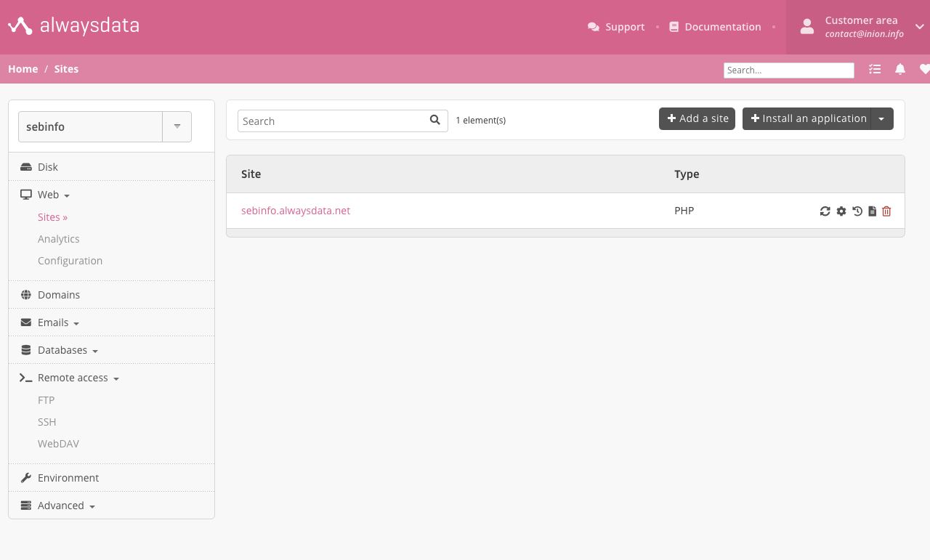
Task: Expand Install an application dropdown arrow
Action: pos(881,119)
